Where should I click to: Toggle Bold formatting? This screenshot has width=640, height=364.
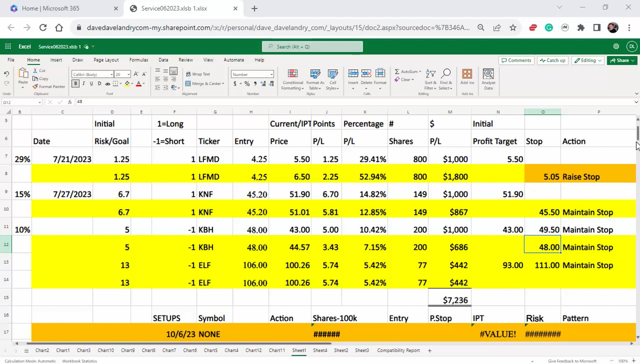pos(76,83)
